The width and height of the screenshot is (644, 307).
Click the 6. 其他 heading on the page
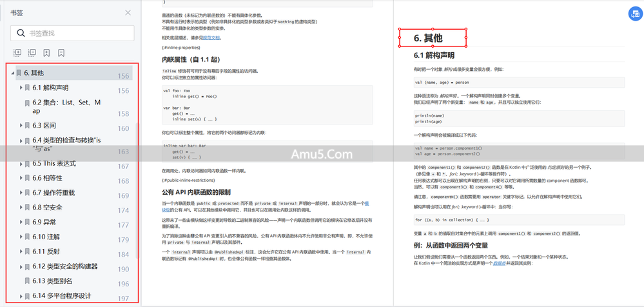pyautogui.click(x=428, y=38)
